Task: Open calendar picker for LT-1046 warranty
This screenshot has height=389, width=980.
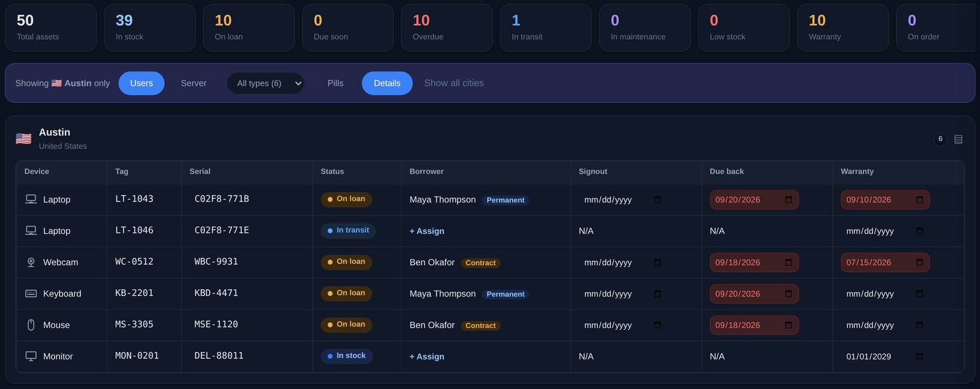Action: point(919,231)
